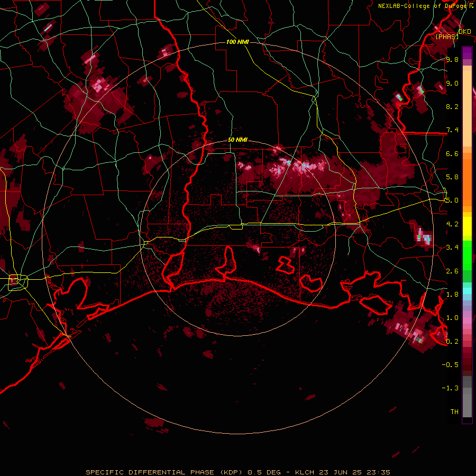Image resolution: width=476 pixels, height=476 pixels.
Task: Select the [PHAS] unit label
Action: click(447, 36)
